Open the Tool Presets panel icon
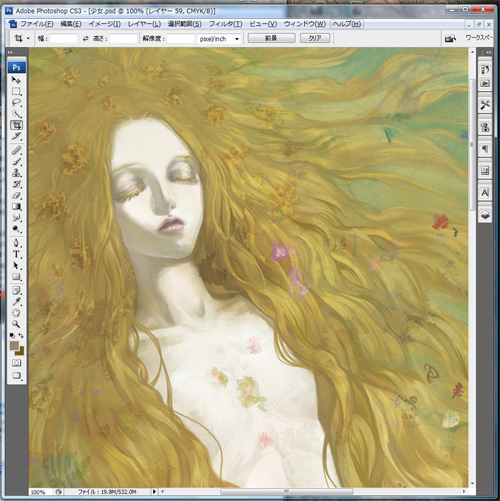This screenshot has height=501, width=500. 485,105
